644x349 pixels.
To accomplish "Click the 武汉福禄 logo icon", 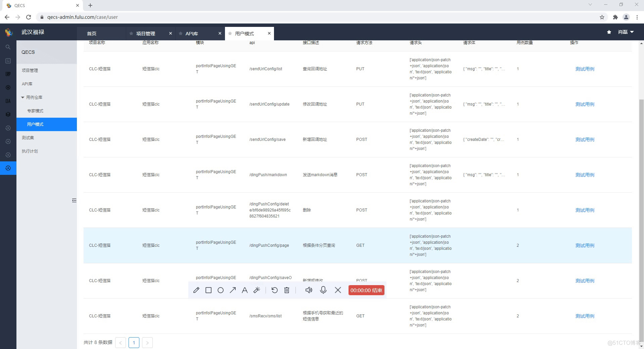I will pos(9,32).
